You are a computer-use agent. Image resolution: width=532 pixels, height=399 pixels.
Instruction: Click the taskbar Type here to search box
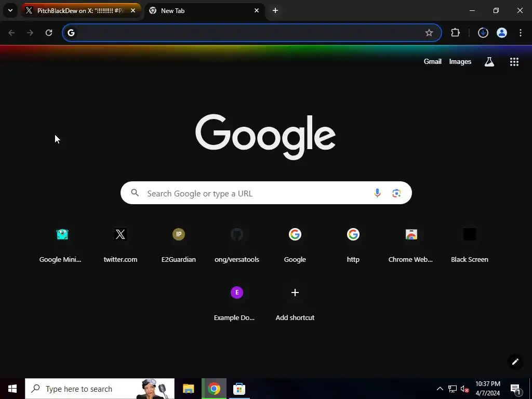(100, 389)
